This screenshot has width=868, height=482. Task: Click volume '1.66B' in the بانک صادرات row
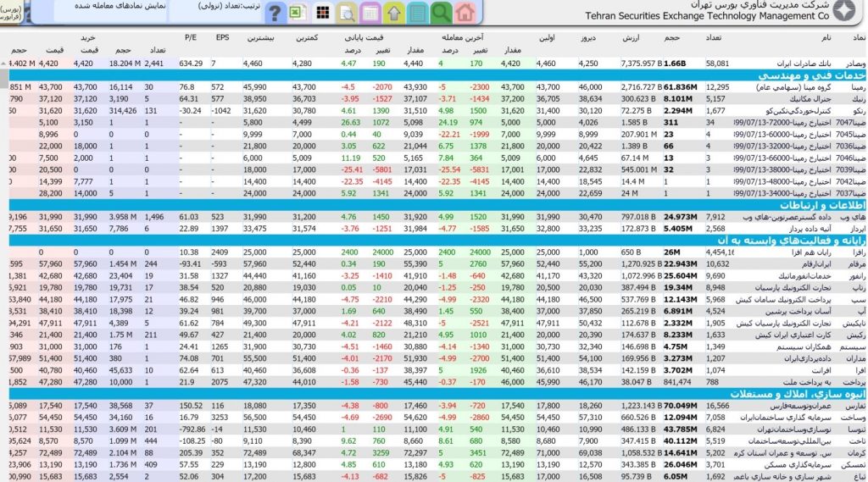(x=675, y=64)
